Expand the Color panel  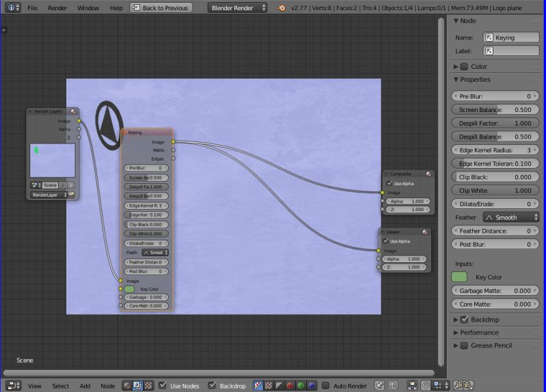click(x=456, y=66)
